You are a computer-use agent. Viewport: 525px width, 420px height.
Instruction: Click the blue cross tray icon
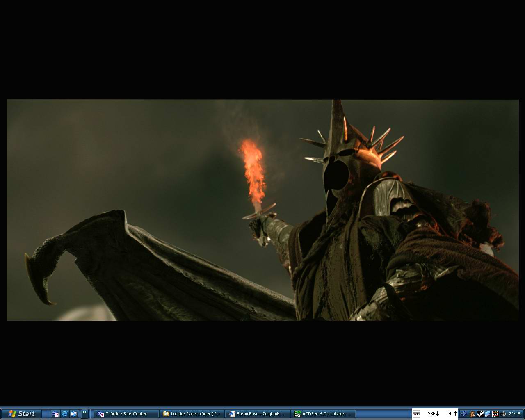(464, 414)
